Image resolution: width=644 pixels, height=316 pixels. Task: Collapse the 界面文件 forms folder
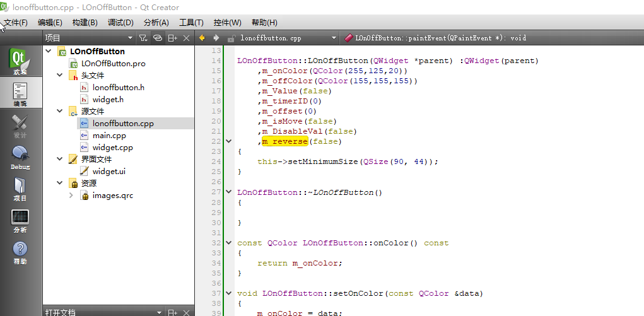pyautogui.click(x=60, y=159)
